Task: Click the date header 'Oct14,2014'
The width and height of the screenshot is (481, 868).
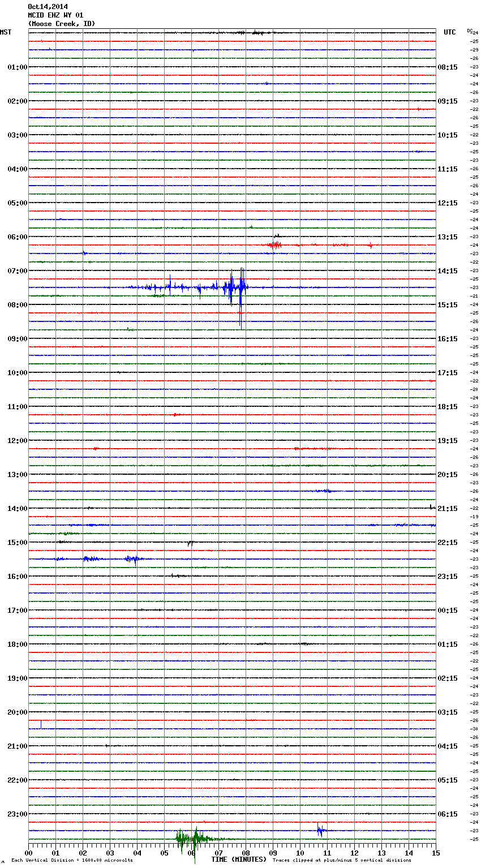Action: pyautogui.click(x=47, y=7)
